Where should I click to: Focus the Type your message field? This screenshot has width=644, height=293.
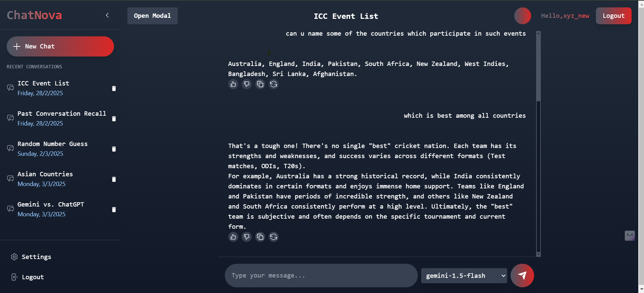click(x=321, y=276)
